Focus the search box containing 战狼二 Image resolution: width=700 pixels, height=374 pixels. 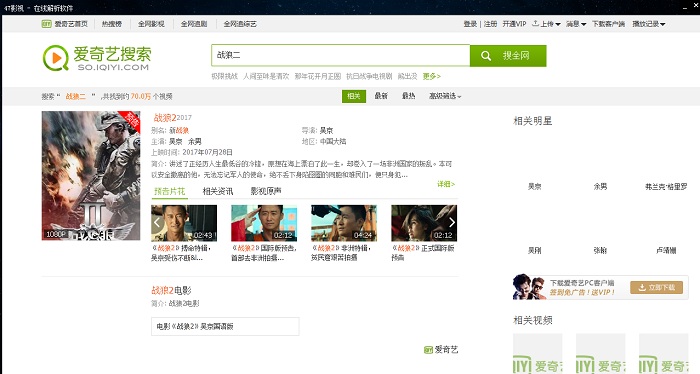click(341, 55)
